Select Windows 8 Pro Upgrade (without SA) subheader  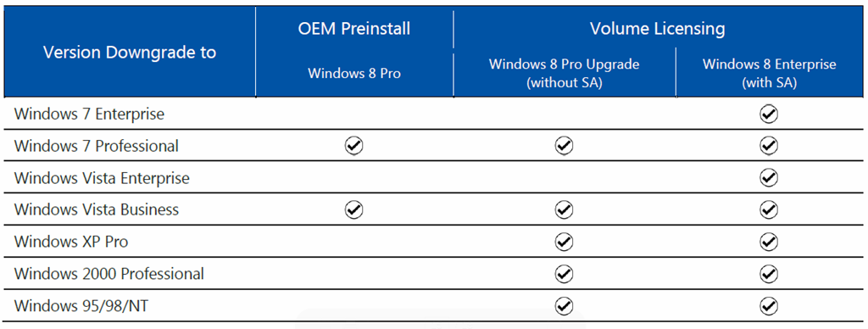[x=564, y=73]
